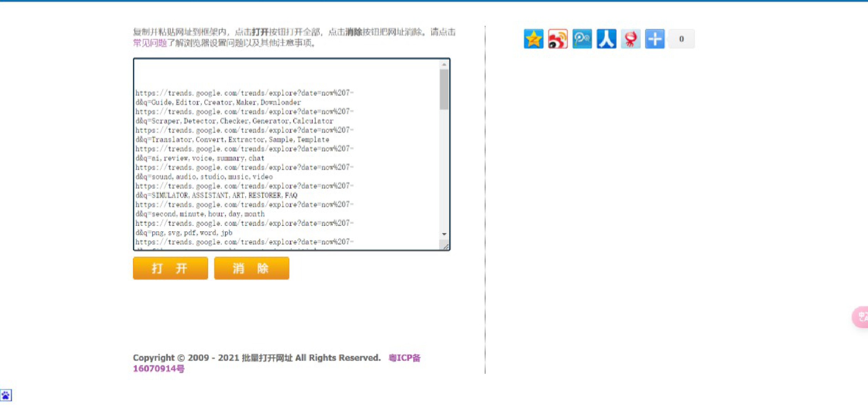Open more share options plus icon

point(654,39)
